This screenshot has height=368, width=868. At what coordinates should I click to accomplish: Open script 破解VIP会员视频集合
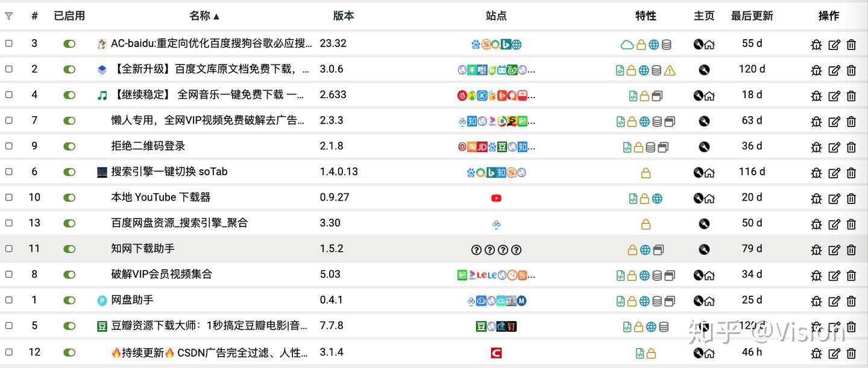tap(162, 274)
